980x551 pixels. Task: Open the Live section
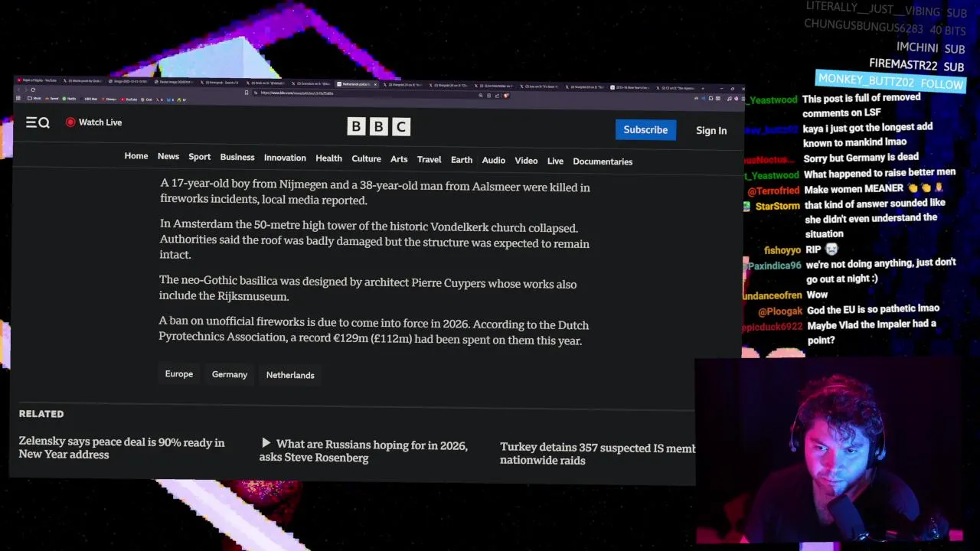(x=555, y=161)
